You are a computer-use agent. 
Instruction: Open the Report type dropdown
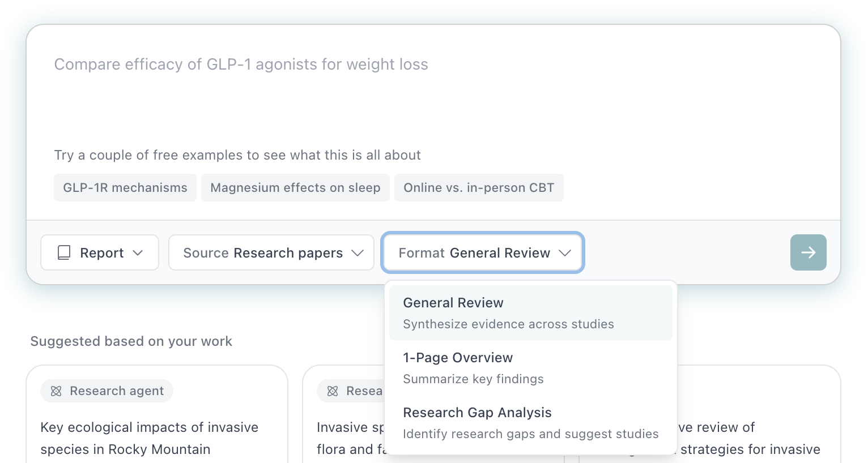(x=100, y=253)
